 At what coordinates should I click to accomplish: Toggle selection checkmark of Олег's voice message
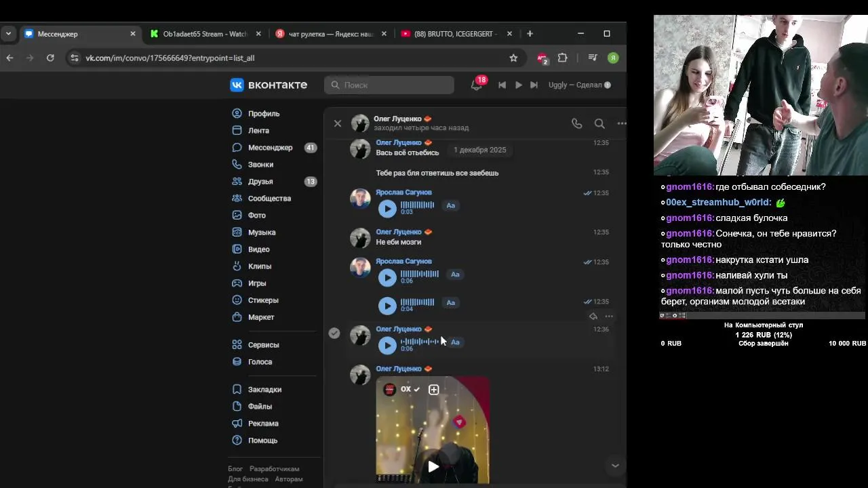point(334,333)
